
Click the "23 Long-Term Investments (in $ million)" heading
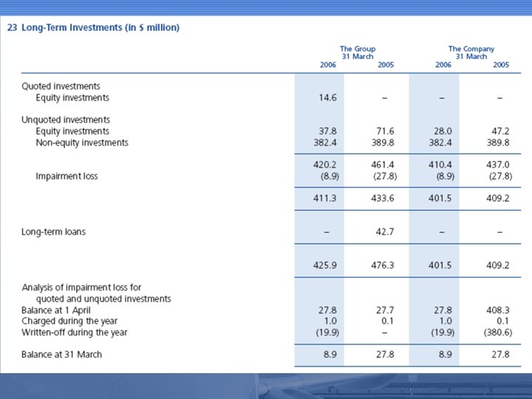[x=93, y=27]
